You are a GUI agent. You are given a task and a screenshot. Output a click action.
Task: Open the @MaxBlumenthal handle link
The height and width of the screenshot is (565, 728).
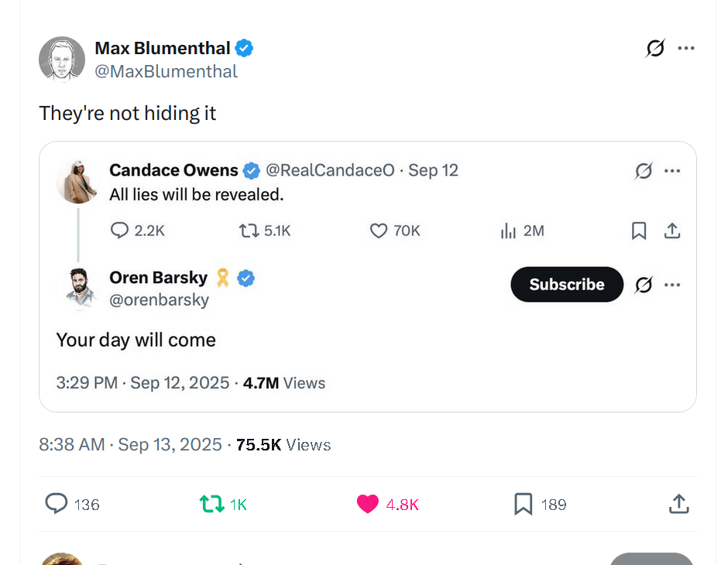click(x=167, y=71)
